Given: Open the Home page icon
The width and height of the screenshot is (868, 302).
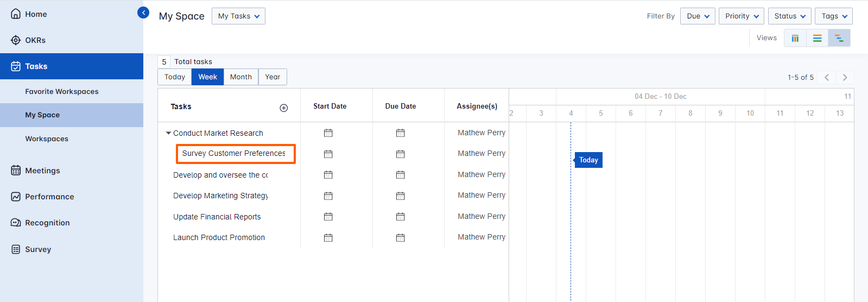Looking at the screenshot, I should [x=16, y=14].
